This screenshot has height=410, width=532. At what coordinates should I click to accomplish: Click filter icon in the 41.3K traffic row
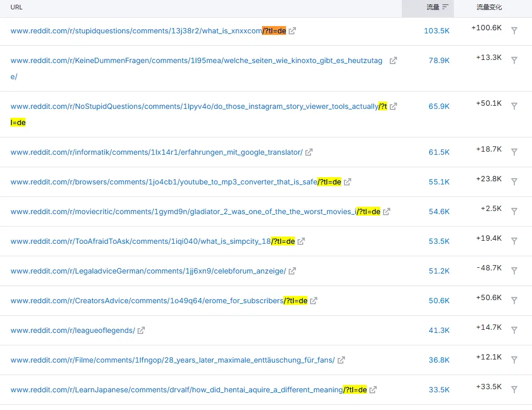coord(514,330)
